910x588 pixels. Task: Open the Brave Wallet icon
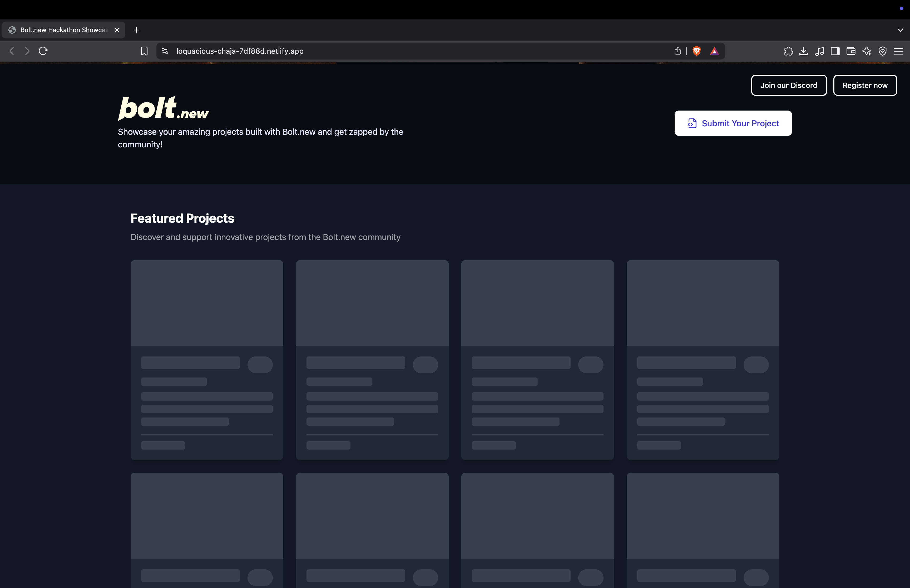850,51
